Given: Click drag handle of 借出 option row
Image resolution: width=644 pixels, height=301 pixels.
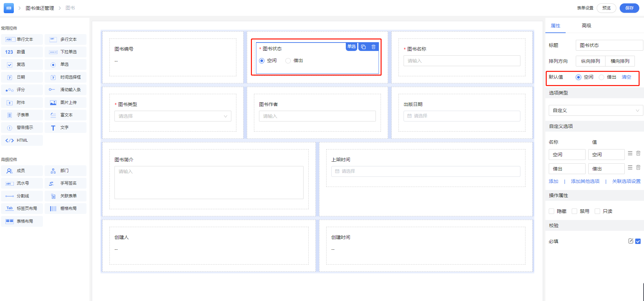Looking at the screenshot, I should tap(630, 167).
